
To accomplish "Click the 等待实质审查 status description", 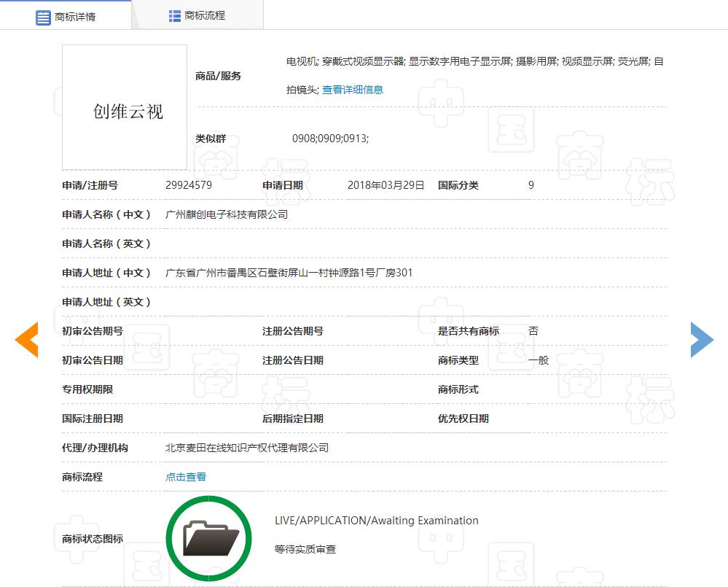I will point(305,549).
